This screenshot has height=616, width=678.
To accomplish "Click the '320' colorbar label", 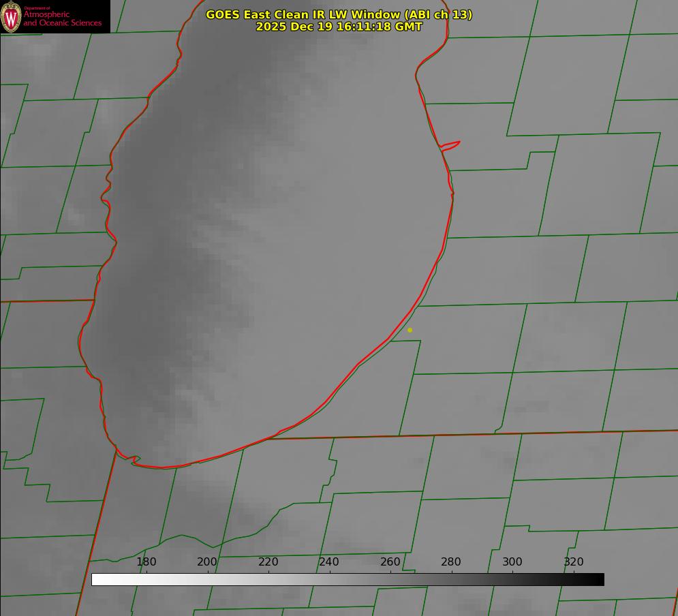I will pyautogui.click(x=574, y=561).
